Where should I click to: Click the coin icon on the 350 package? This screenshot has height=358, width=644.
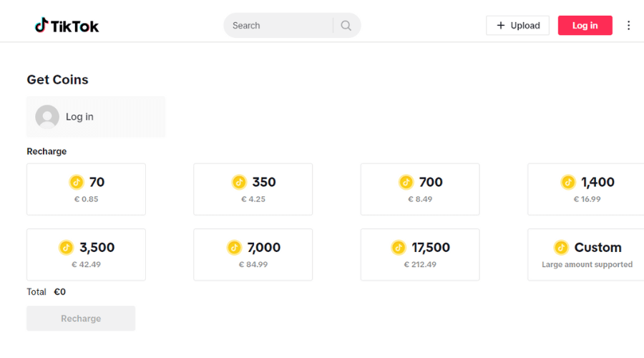pyautogui.click(x=239, y=182)
